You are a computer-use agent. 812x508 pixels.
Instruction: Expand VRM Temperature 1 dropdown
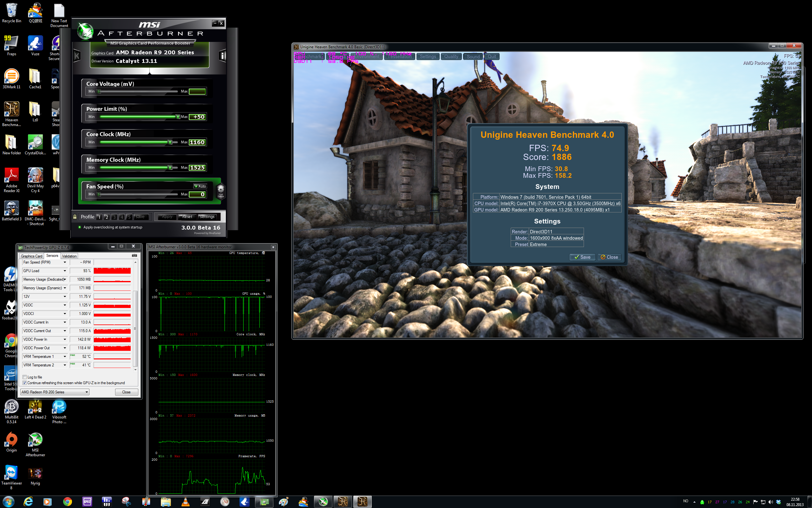coord(65,357)
